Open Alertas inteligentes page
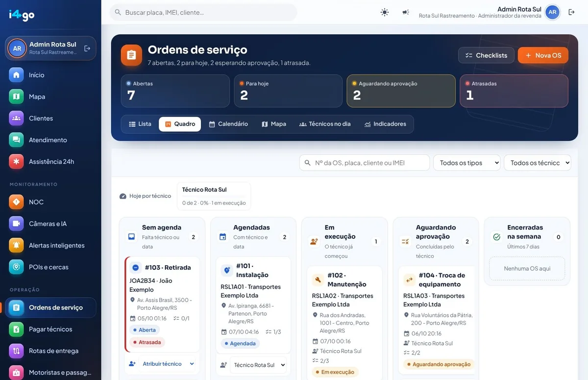Screen dimensions: 588x380 [51, 245]
